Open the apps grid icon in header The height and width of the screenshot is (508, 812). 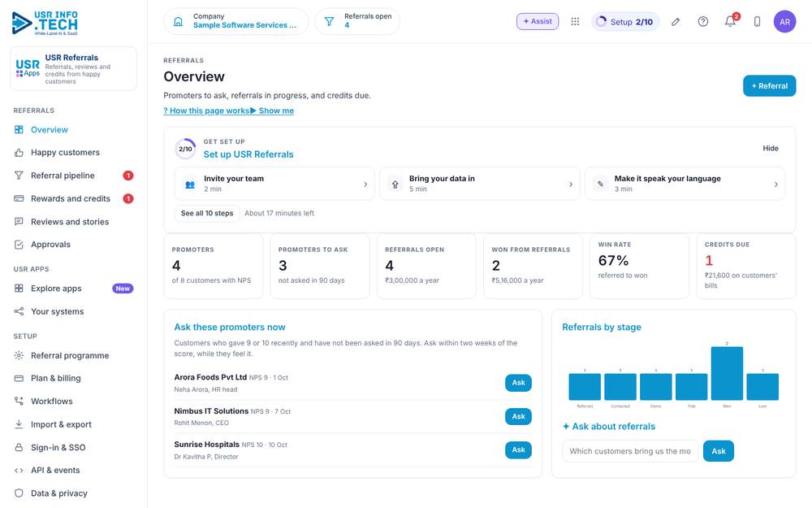click(x=575, y=21)
